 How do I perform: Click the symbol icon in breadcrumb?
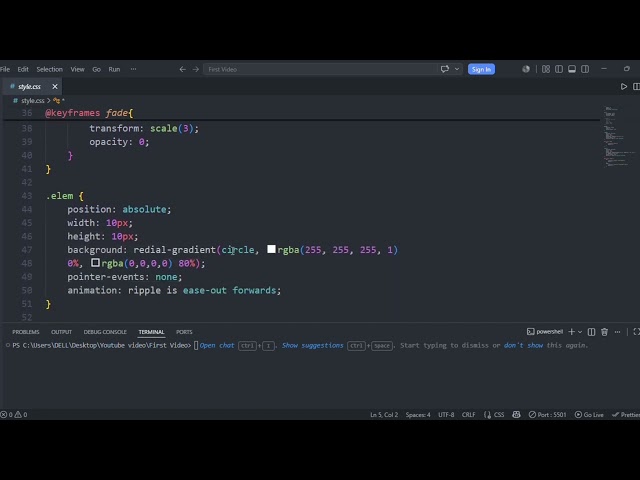click(x=56, y=100)
